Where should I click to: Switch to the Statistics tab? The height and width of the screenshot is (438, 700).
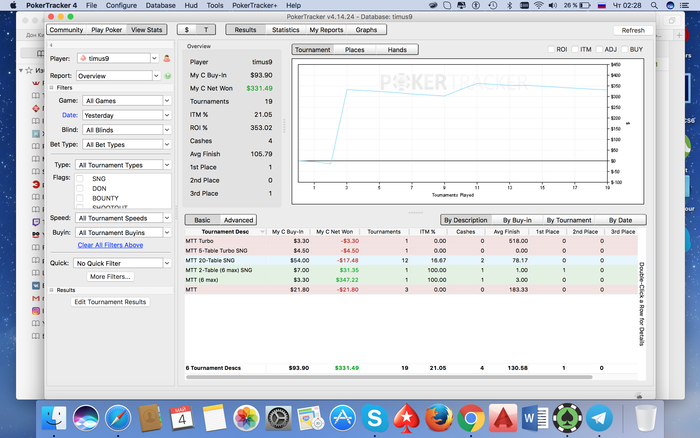coord(286,30)
